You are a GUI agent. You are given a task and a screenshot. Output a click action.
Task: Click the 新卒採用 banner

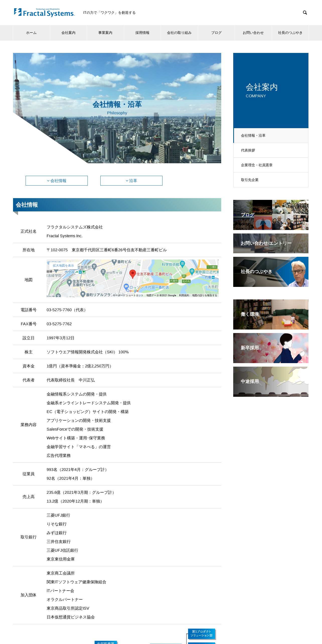pos(271,348)
